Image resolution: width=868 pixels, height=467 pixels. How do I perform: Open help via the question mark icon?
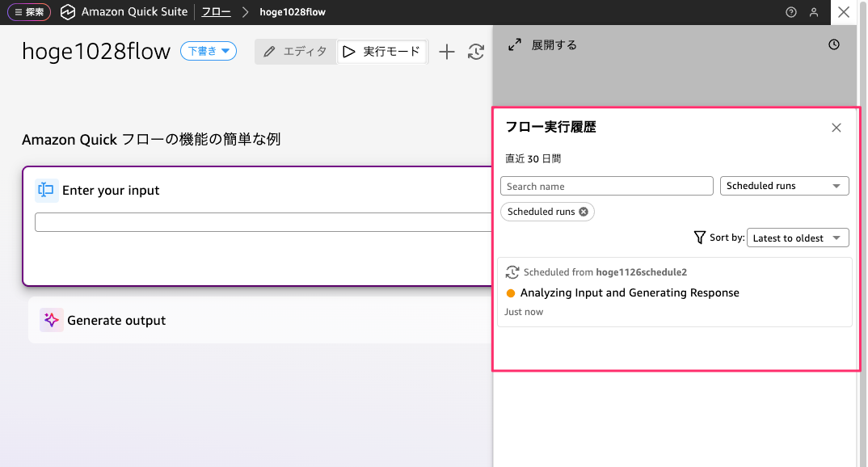[x=790, y=12]
